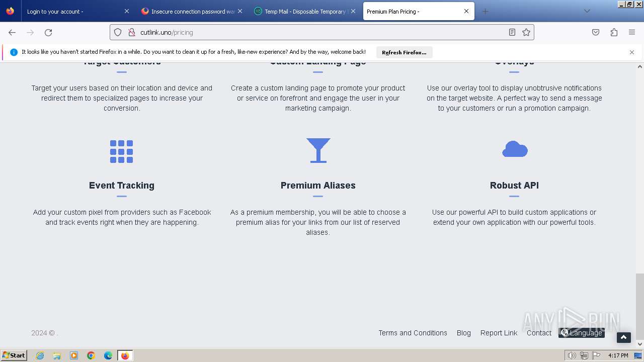The width and height of the screenshot is (644, 362).
Task: Go back using the back arrow
Action: pyautogui.click(x=12, y=32)
